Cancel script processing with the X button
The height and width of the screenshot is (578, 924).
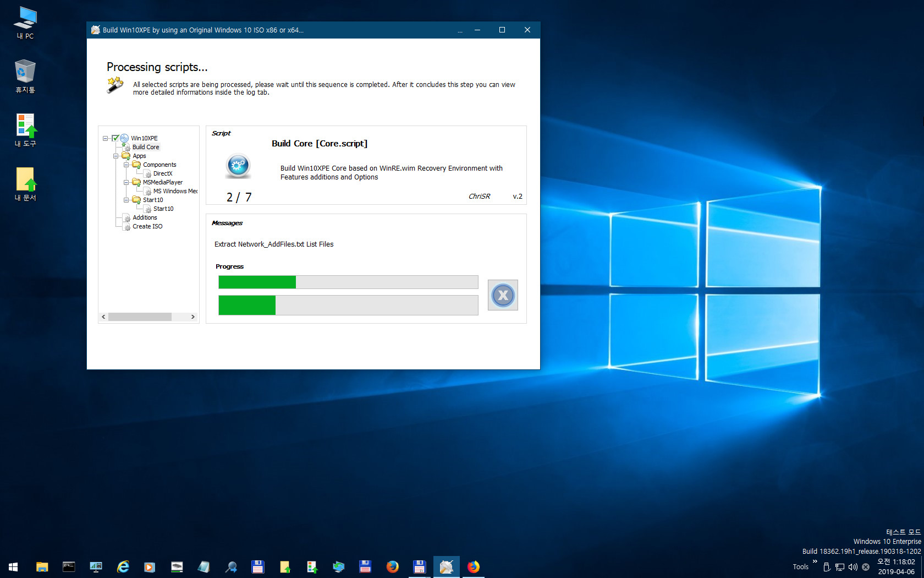coord(503,295)
